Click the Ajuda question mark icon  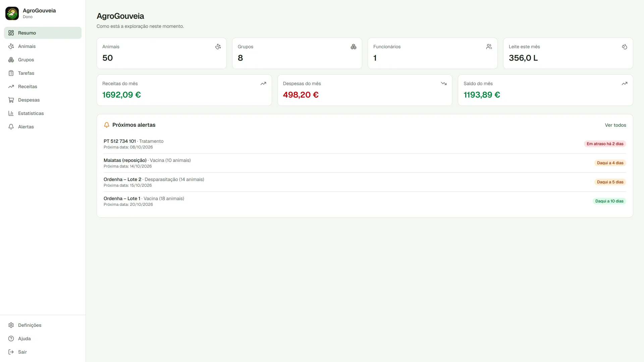coord(11,339)
